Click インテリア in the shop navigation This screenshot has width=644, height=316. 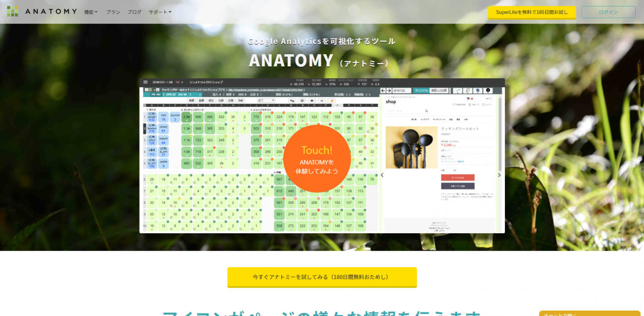[425, 120]
